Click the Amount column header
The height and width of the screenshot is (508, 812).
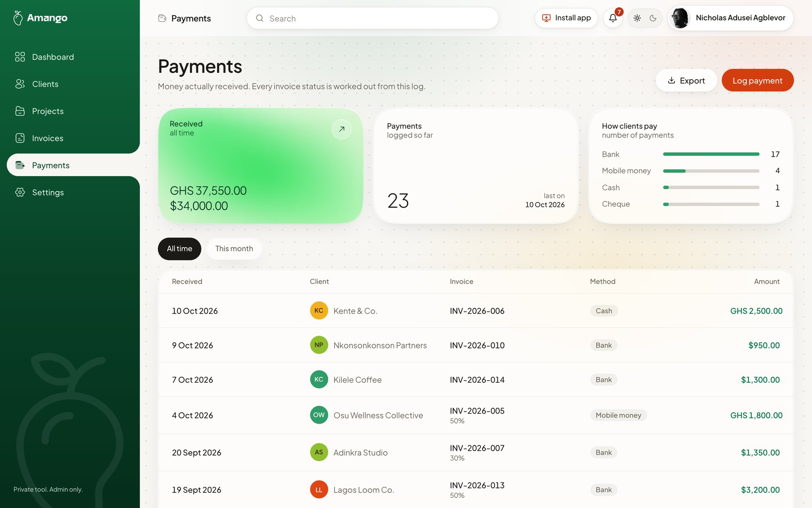(x=766, y=282)
